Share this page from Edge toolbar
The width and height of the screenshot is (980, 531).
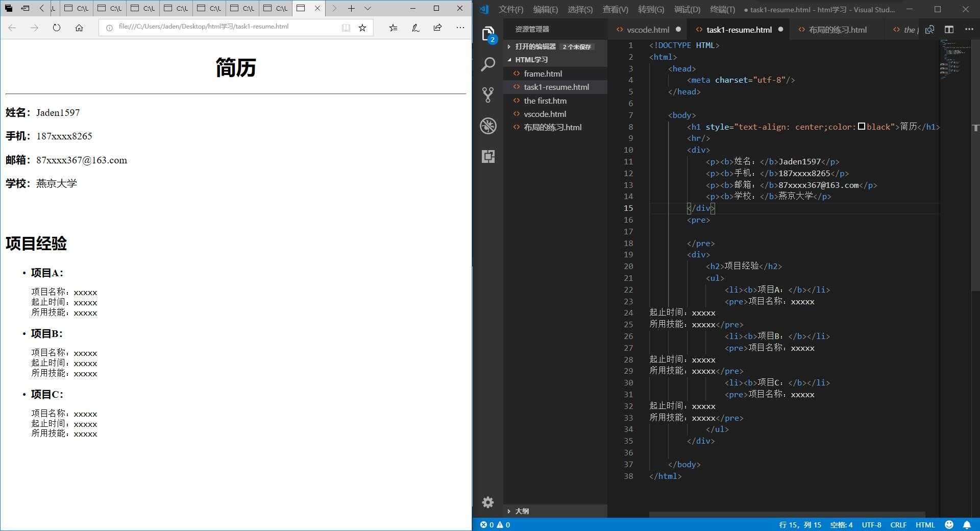coord(437,28)
